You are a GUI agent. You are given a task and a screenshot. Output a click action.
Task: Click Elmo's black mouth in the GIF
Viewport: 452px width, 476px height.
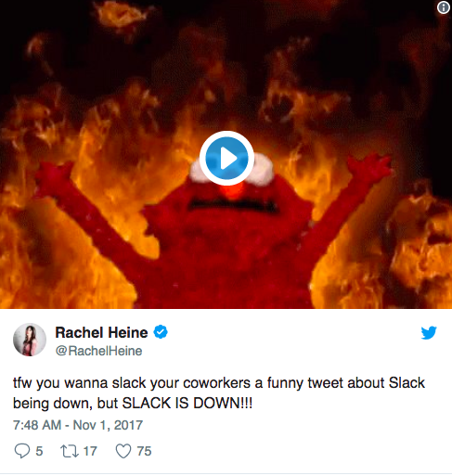click(232, 205)
